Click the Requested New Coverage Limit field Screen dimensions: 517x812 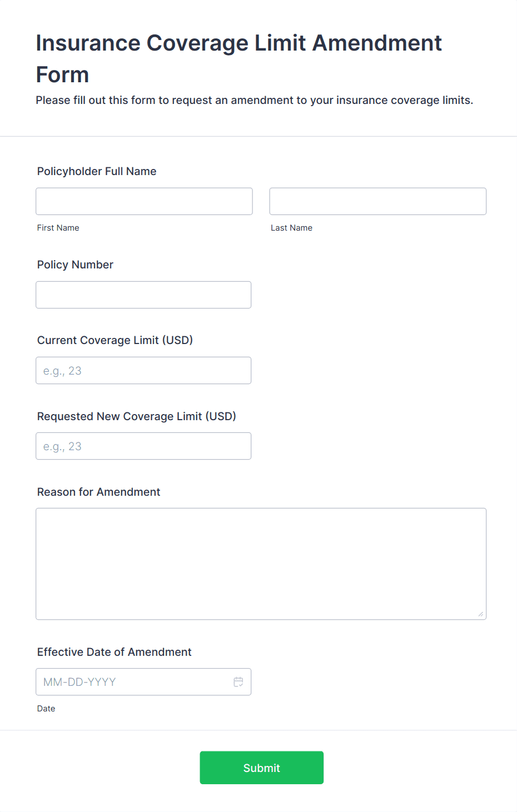coord(143,446)
